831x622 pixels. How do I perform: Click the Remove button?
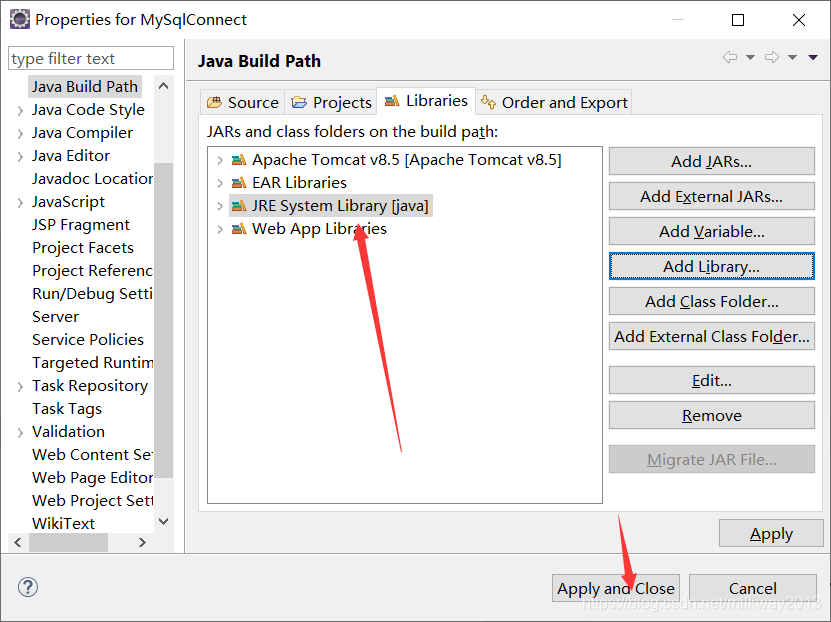point(711,415)
